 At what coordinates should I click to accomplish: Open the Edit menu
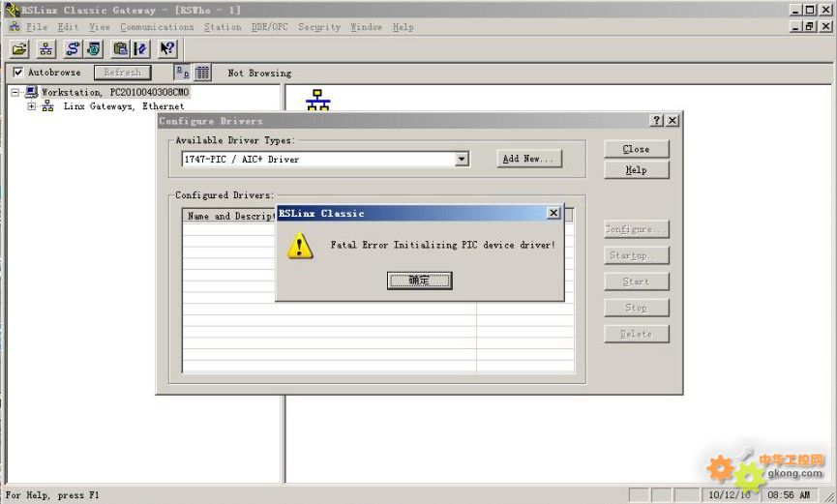pyautogui.click(x=69, y=27)
